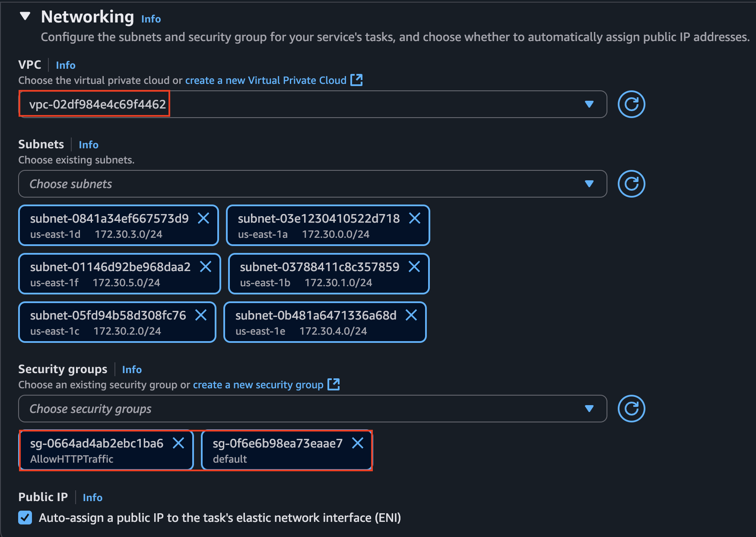
Task: Remove subnet-0841a34ef667573d9 from selection
Action: [203, 218]
